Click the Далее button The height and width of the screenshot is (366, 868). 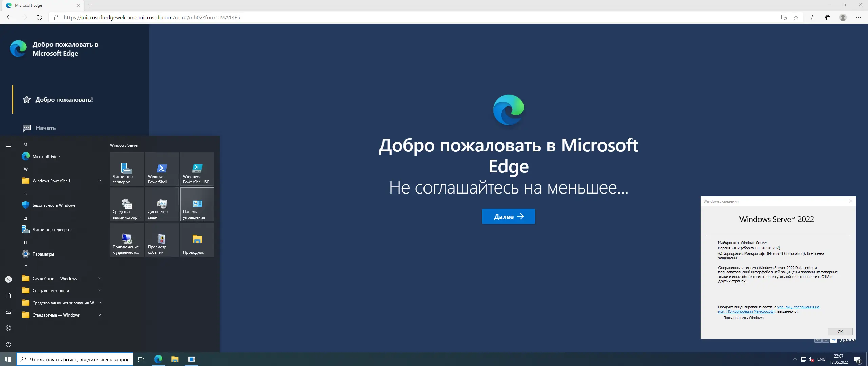[x=508, y=217]
